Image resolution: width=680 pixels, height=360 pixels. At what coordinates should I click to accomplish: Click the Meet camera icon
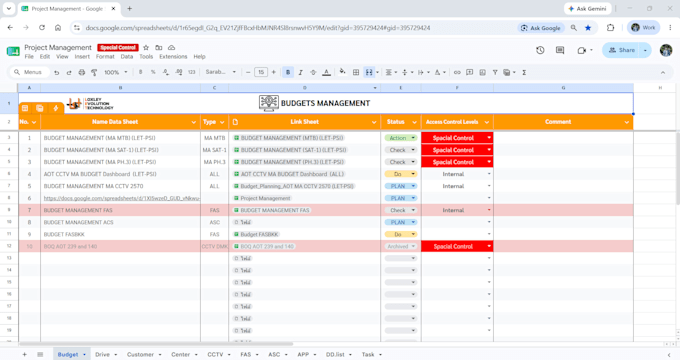(582, 50)
